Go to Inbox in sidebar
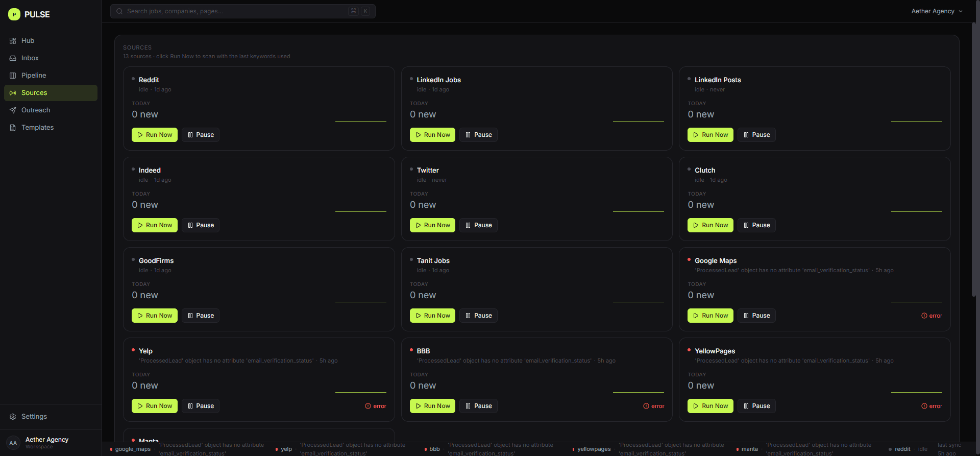 coord(51,58)
